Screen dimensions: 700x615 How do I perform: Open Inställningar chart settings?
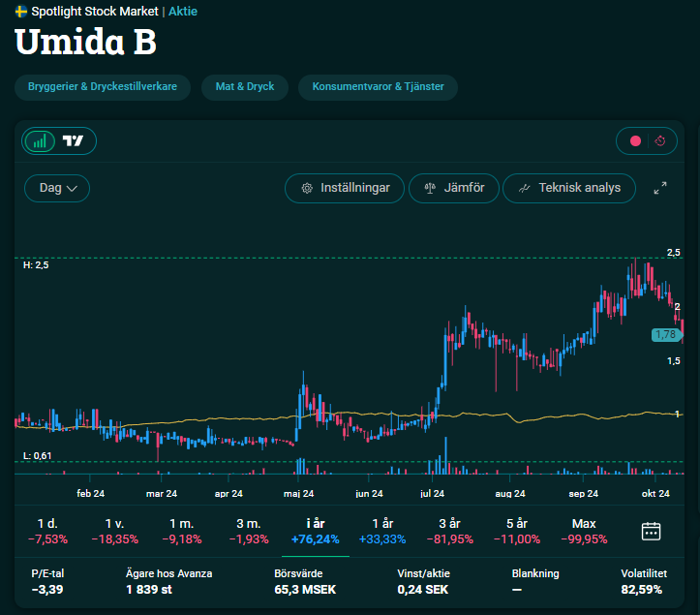(x=345, y=188)
